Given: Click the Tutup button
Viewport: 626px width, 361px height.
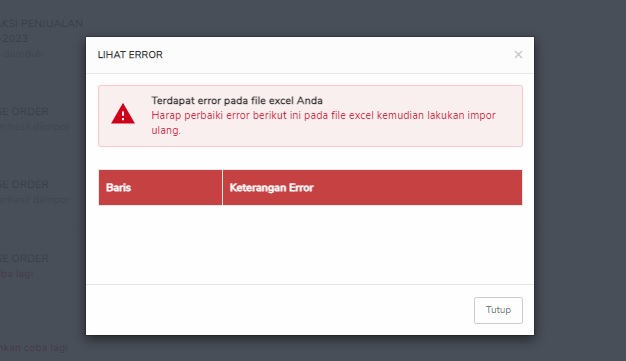Looking at the screenshot, I should click(498, 310).
